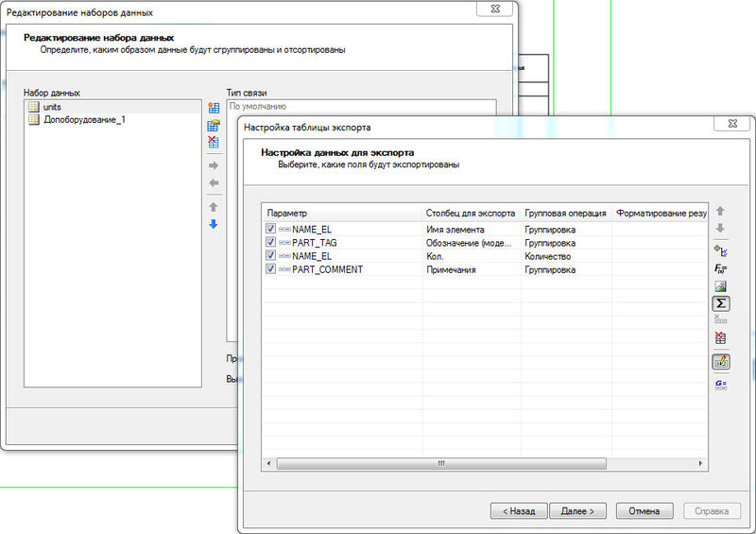Click the picture field icon
756x534 pixels.
720,286
